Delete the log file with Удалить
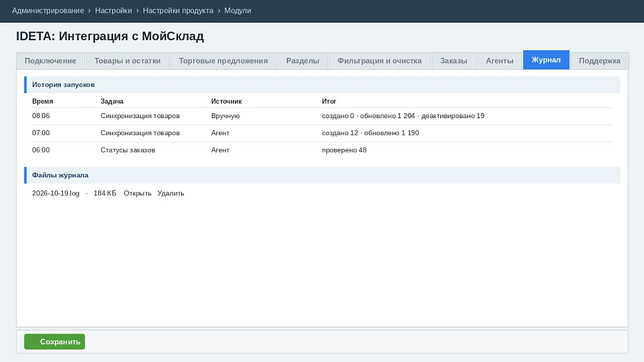 170,194
